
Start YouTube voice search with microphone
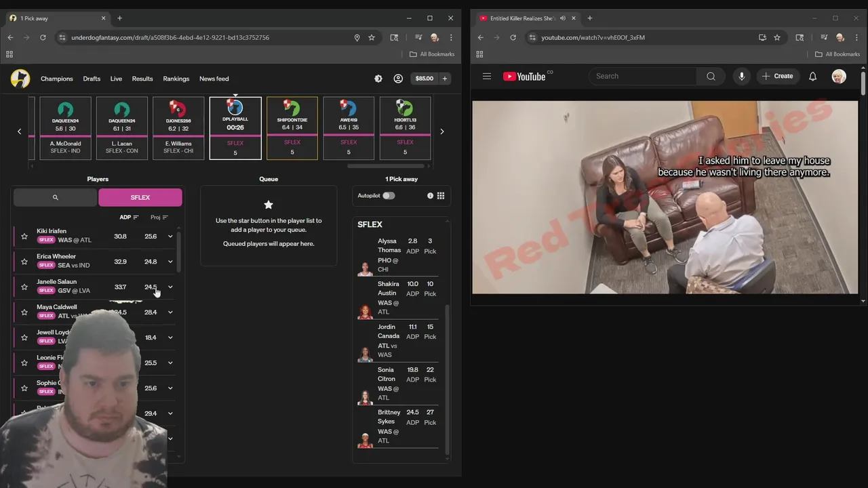coord(742,77)
